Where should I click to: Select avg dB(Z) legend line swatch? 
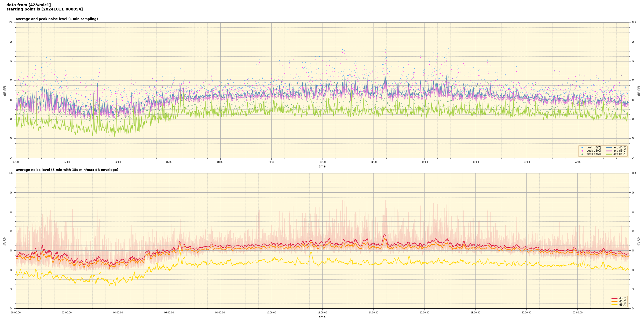click(x=609, y=148)
